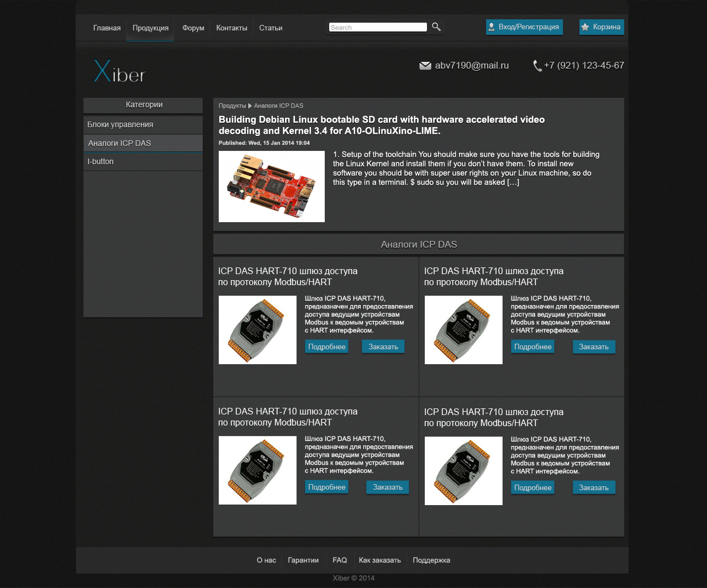Open the FAQ footer link
Image resolution: width=707 pixels, height=588 pixels.
click(x=340, y=560)
